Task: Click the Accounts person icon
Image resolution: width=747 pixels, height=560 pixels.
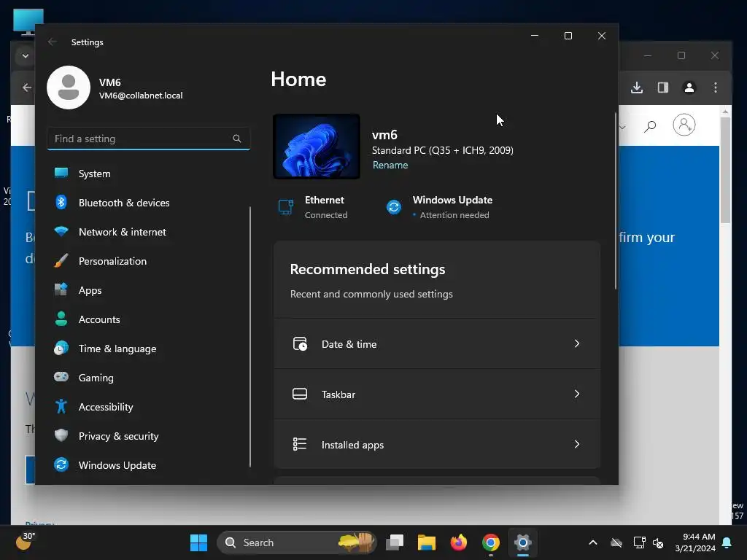Action: [x=61, y=319]
